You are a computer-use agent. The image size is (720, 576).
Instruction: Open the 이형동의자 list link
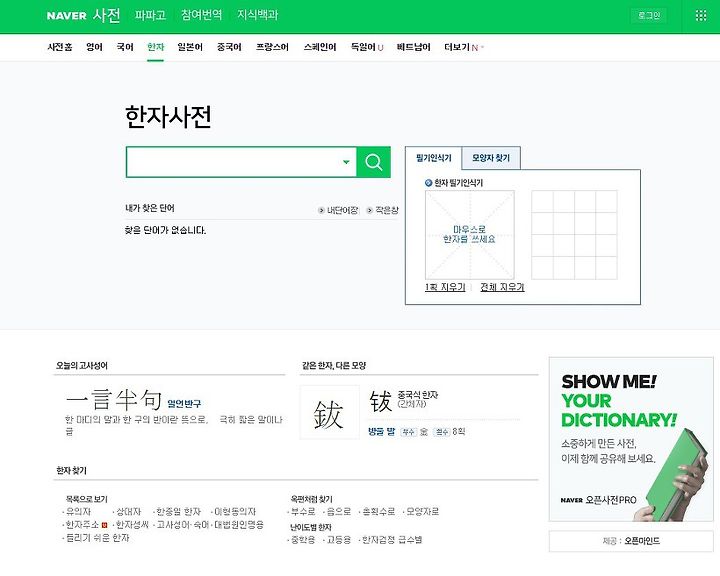pyautogui.click(x=235, y=511)
